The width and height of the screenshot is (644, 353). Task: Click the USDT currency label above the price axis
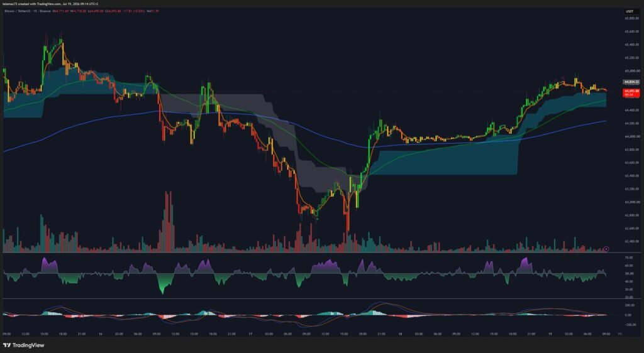630,11
